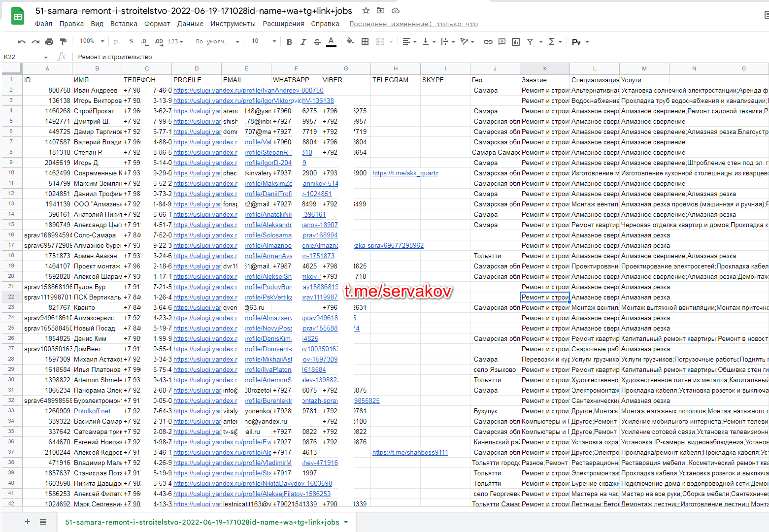Star the spreadsheet document
Image resolution: width=769 pixels, height=532 pixels.
pyautogui.click(x=366, y=10)
